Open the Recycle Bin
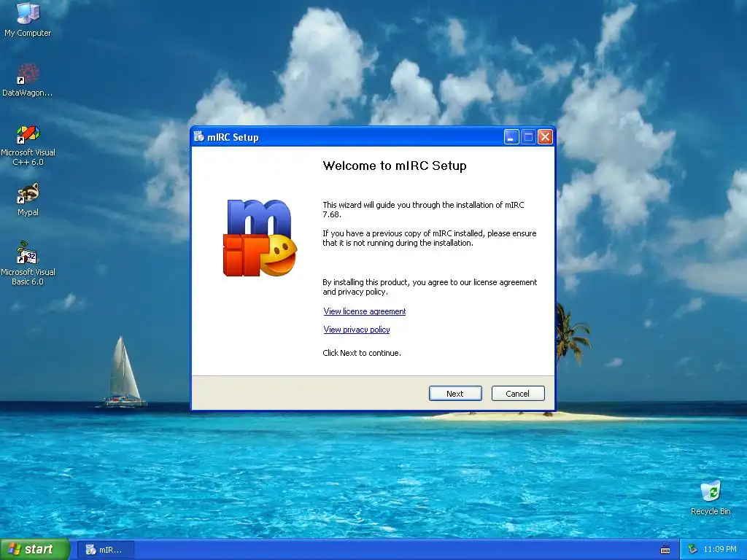Viewport: 747px width, 560px height. tap(711, 497)
